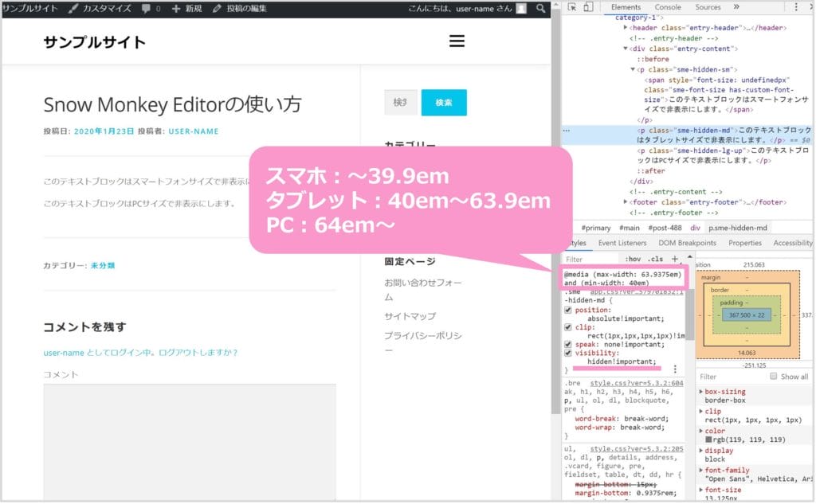816x504 pixels.
Task: Uncheck the position CSS property checkbox
Action: pos(567,310)
